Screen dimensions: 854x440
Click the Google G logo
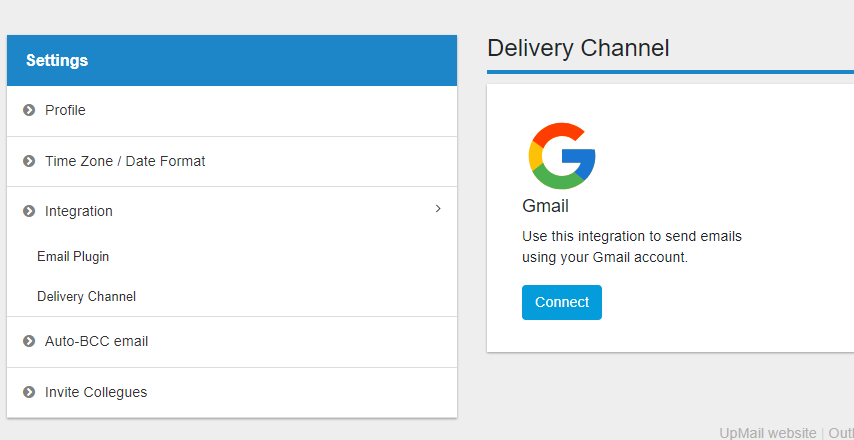tap(562, 156)
